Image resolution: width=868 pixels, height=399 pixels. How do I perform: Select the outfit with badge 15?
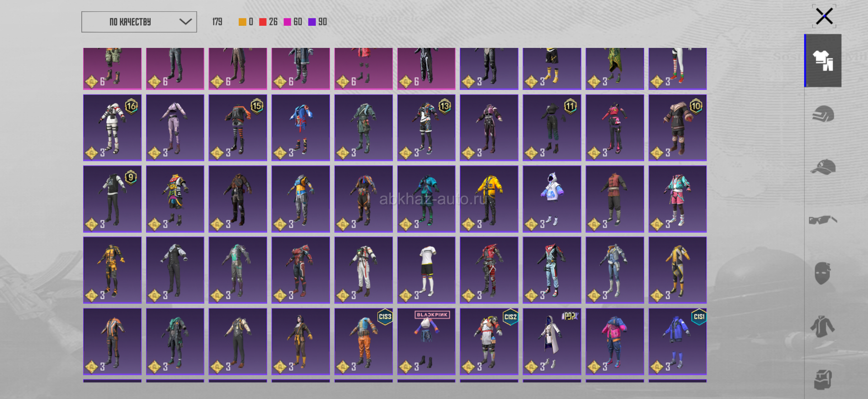(238, 128)
